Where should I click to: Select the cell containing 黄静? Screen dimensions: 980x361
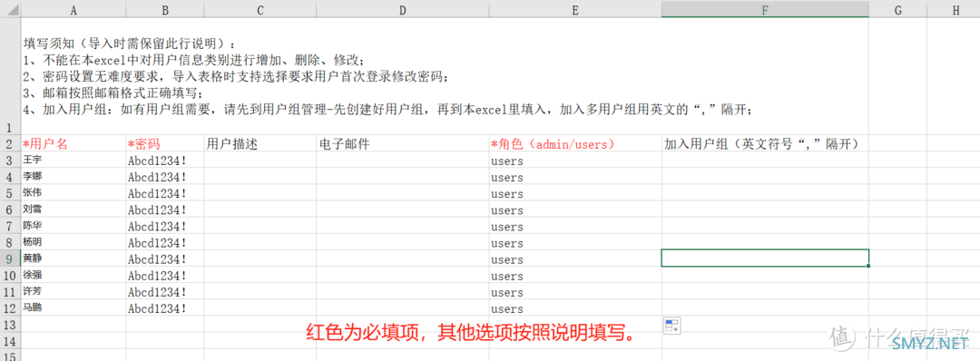pyautogui.click(x=73, y=259)
